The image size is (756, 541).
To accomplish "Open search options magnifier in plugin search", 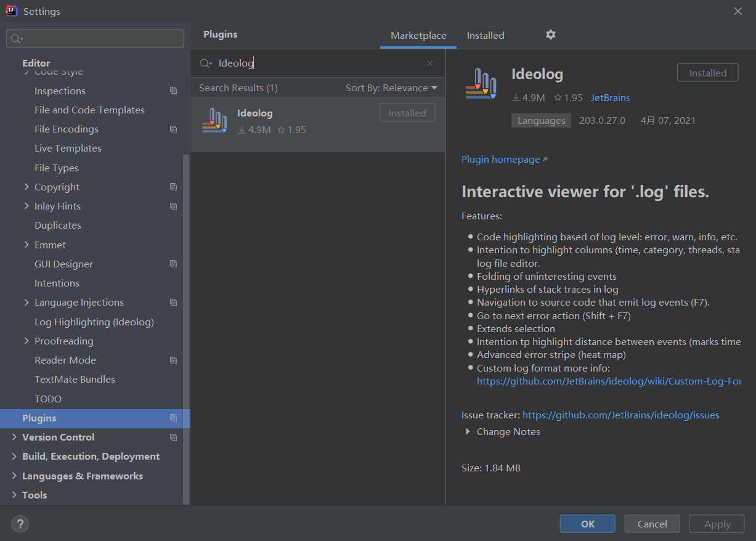I will (206, 63).
